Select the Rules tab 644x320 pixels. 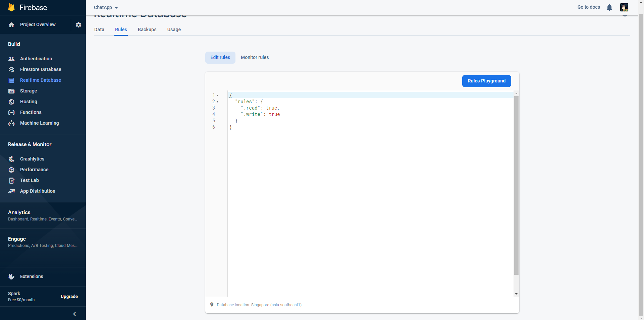pos(121,29)
